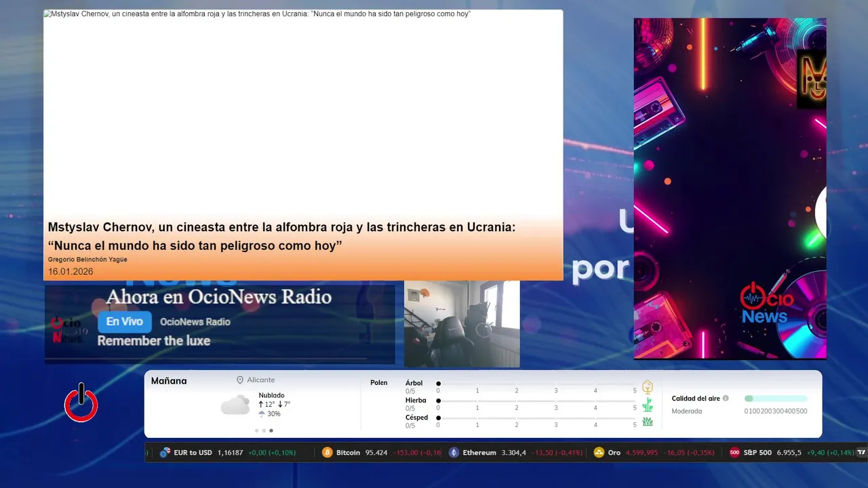Click the Árbol pollen level slider
This screenshot has width=868, height=488.
(536, 384)
